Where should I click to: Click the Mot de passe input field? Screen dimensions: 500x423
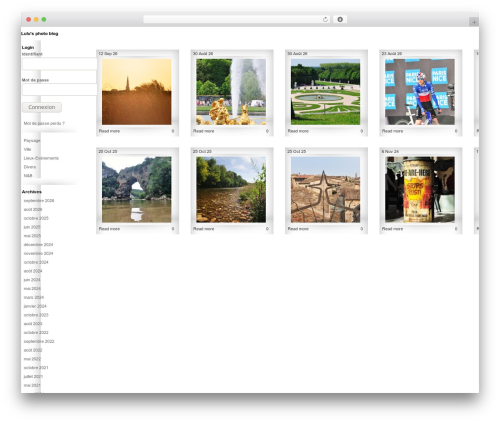click(x=60, y=90)
